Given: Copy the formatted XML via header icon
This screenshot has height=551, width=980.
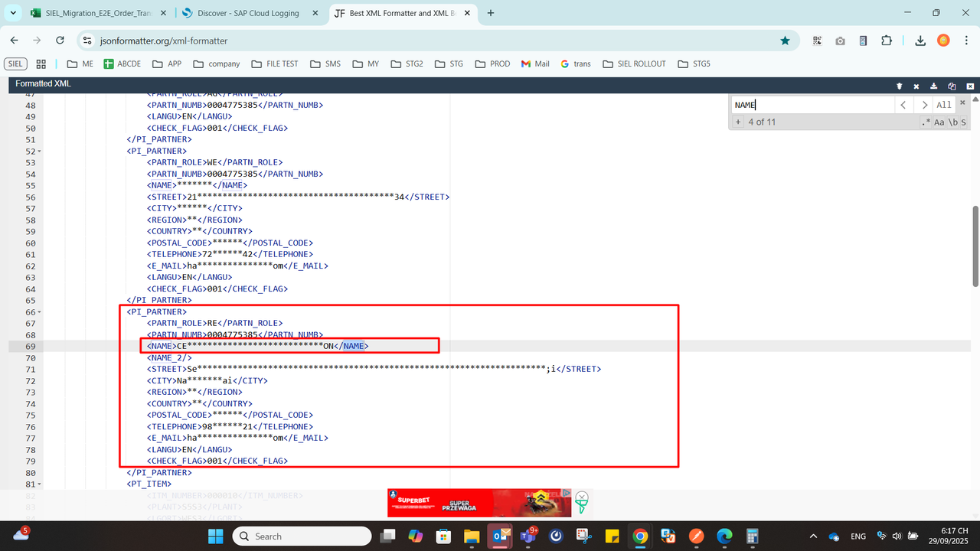Looking at the screenshot, I should coord(952,86).
